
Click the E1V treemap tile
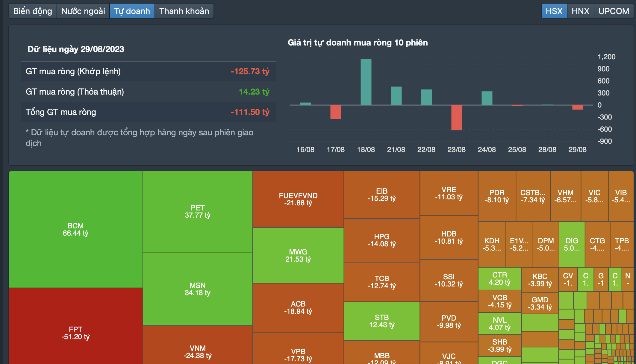coord(519,244)
